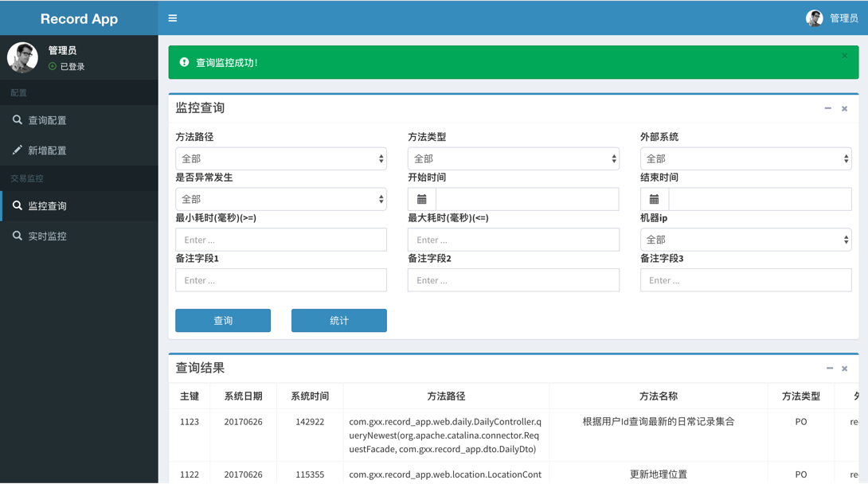Go to 查询配置 in sidebar
The height and width of the screenshot is (484, 868).
pyautogui.click(x=79, y=120)
